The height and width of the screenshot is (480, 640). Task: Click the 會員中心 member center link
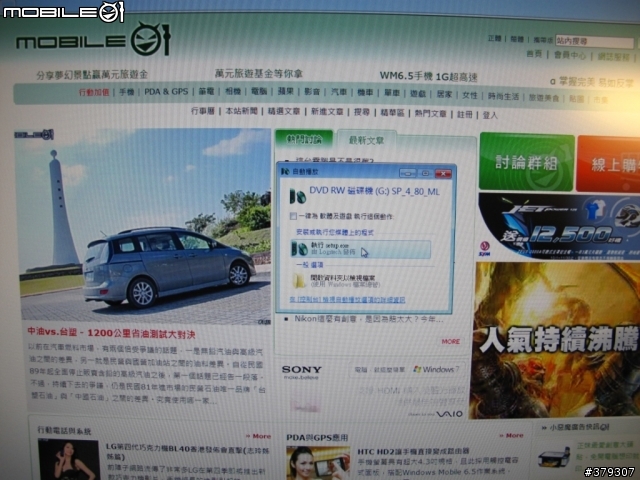pyautogui.click(x=570, y=55)
